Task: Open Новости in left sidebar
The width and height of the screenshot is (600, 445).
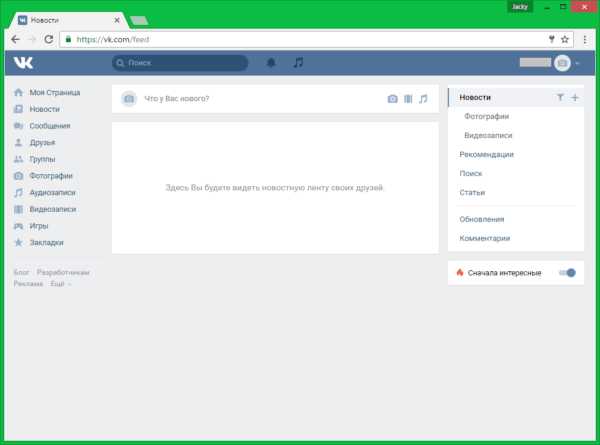Action: pyautogui.click(x=45, y=109)
